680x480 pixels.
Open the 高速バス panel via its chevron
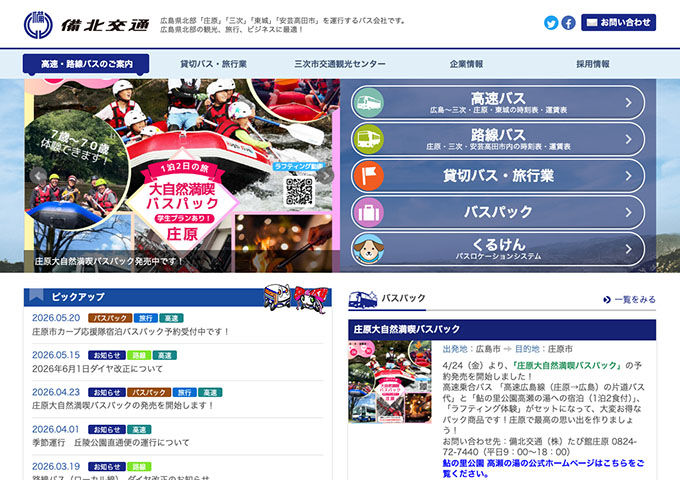coord(628,103)
